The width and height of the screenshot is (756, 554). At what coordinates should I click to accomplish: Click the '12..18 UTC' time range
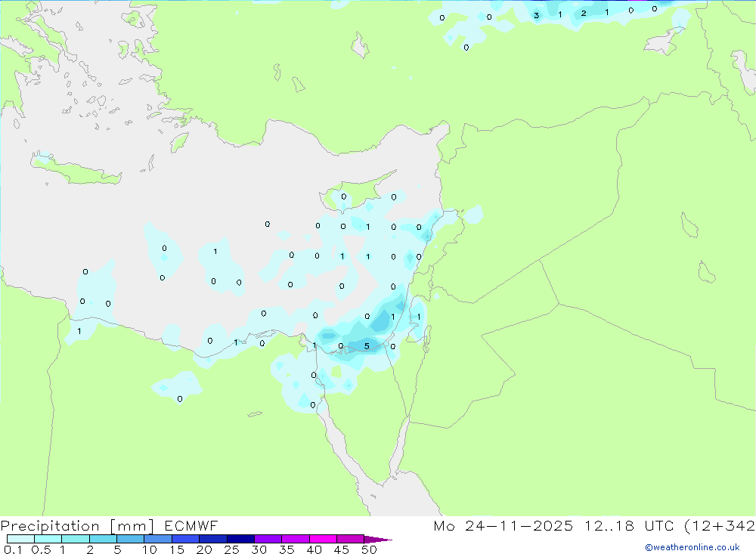click(629, 526)
